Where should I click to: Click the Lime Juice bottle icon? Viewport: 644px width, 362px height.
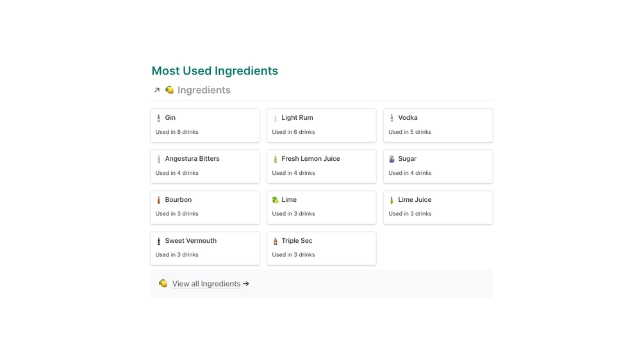click(392, 200)
